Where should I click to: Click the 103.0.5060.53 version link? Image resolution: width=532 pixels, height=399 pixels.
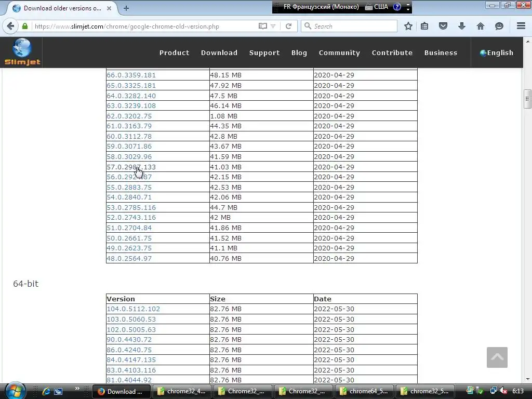tap(131, 320)
